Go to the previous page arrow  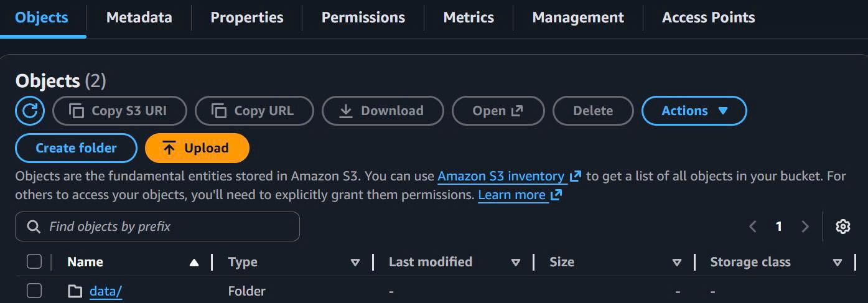click(x=753, y=226)
